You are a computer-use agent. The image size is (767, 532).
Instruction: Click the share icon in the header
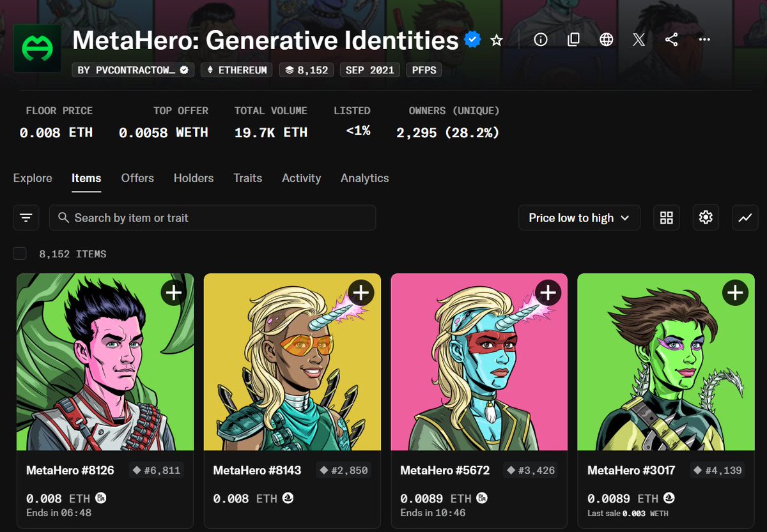click(671, 40)
